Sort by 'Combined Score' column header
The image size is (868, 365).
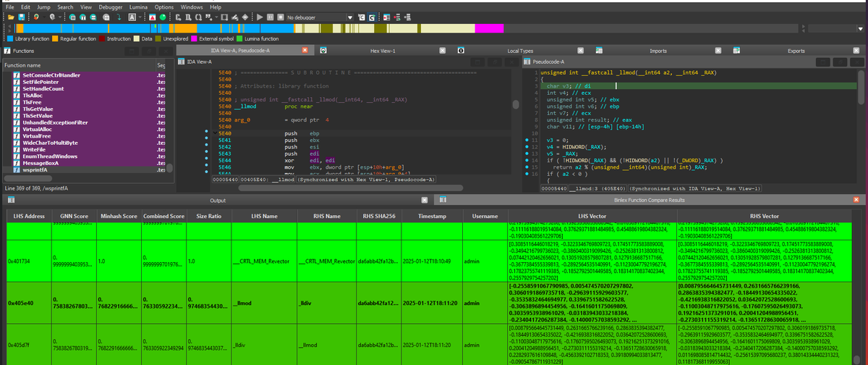[163, 216]
